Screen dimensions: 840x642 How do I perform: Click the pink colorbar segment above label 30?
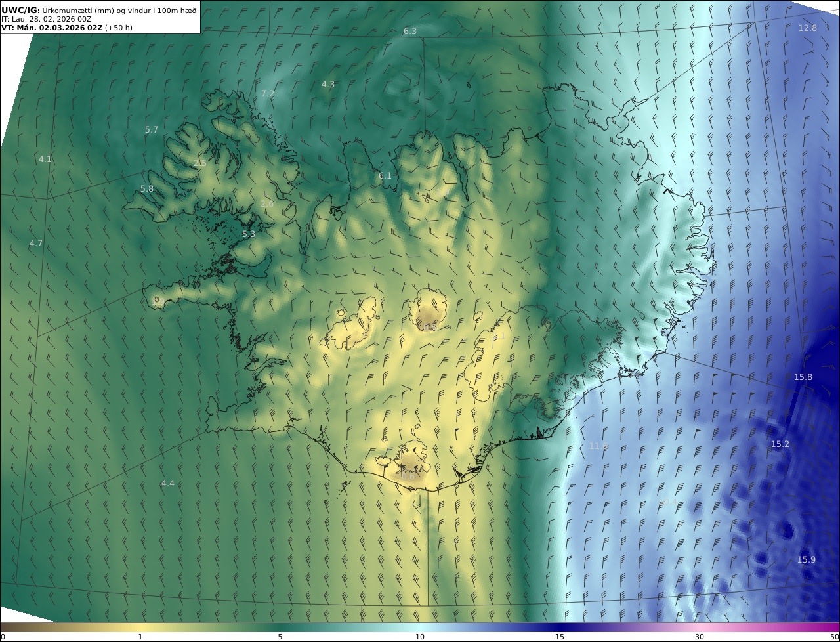tap(700, 627)
